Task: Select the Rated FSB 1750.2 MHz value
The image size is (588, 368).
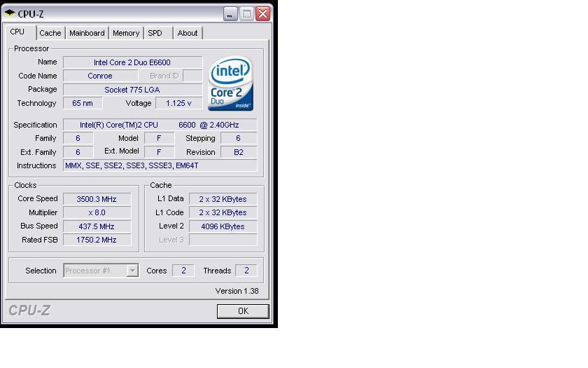Action: (97, 240)
